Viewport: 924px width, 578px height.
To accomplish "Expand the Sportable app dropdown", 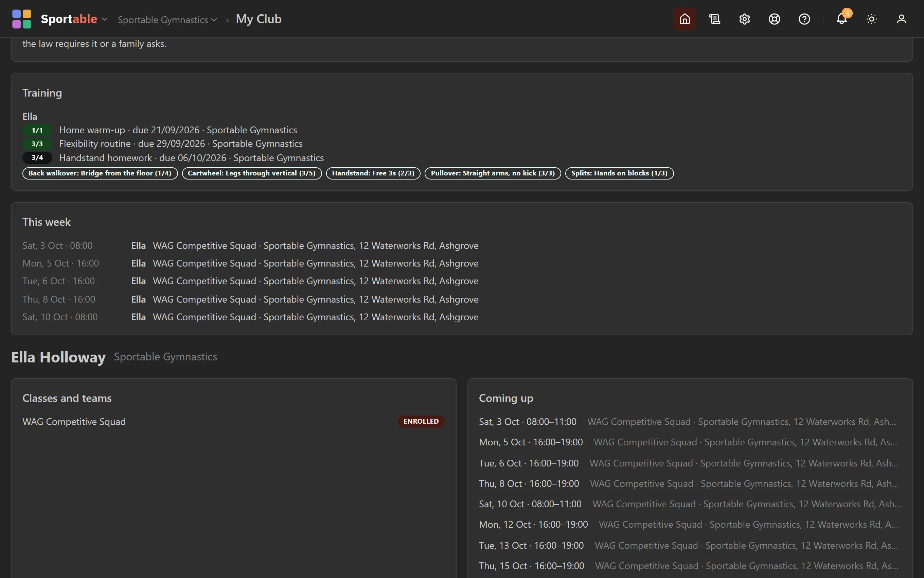I will tap(74, 19).
